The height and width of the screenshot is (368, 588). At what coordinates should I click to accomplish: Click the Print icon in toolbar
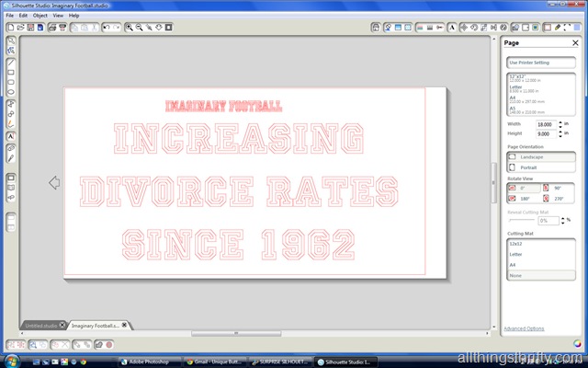point(51,29)
